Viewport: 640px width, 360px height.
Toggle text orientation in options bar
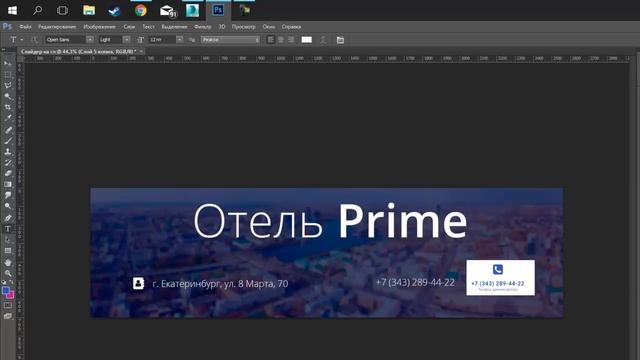coord(34,40)
